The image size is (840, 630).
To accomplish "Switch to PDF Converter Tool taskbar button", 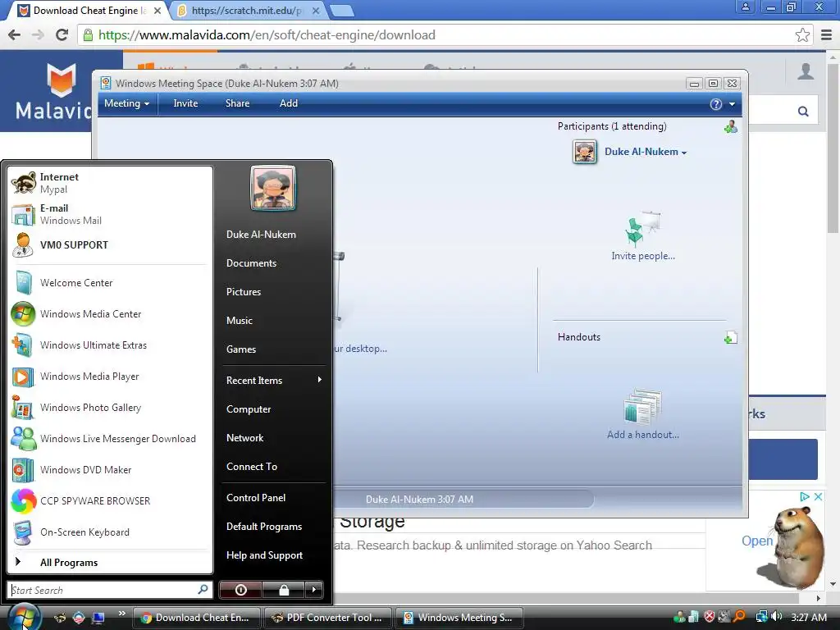I will [328, 618].
